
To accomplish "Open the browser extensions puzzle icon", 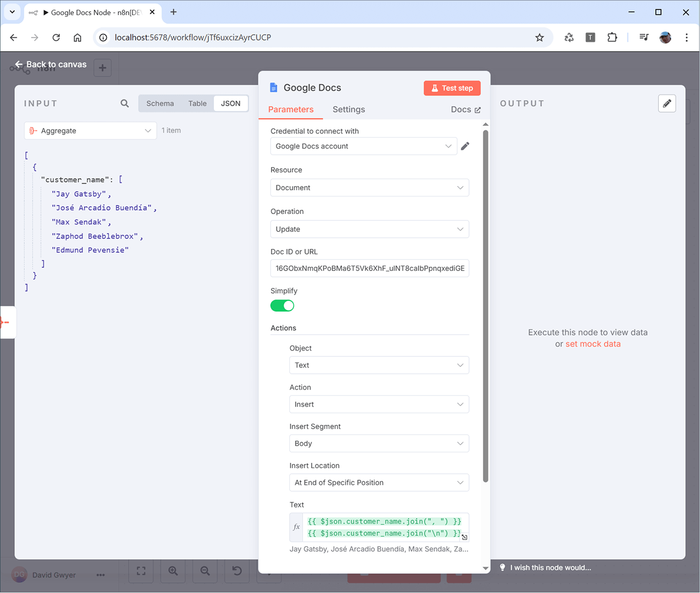I will tap(612, 37).
